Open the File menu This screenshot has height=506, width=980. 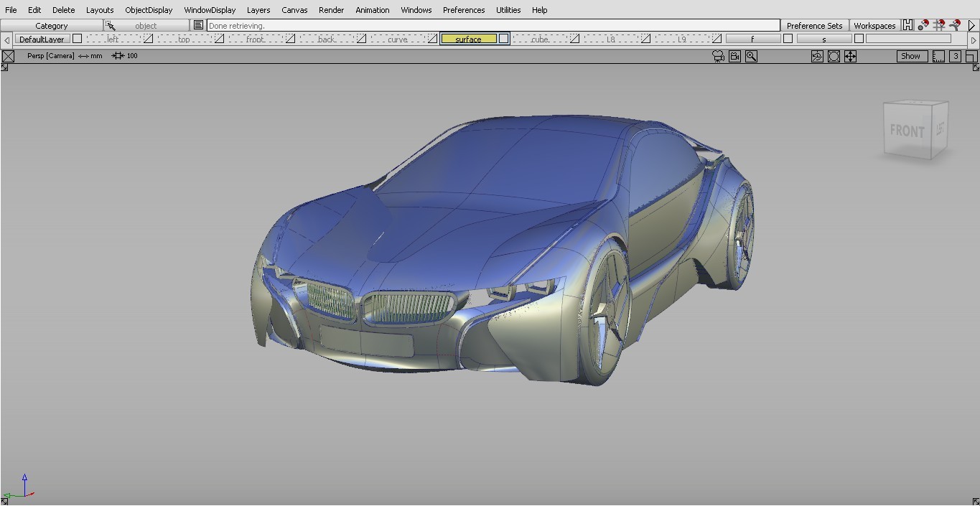[11, 10]
